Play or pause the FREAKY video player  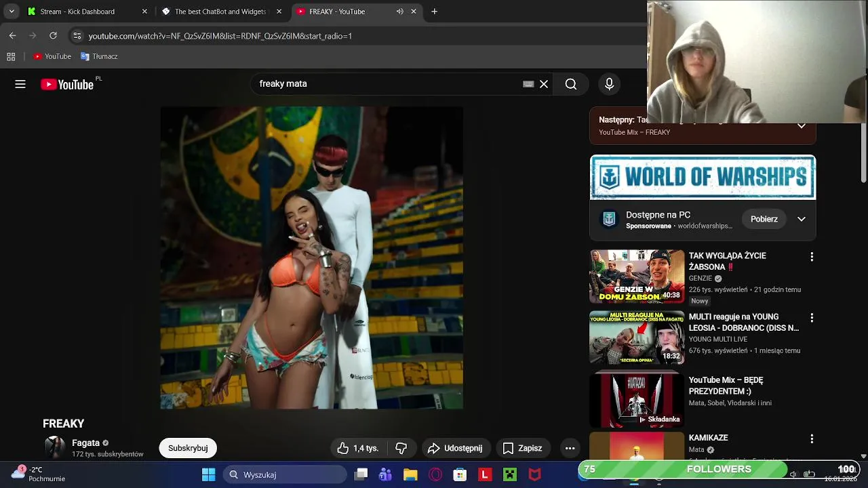312,258
